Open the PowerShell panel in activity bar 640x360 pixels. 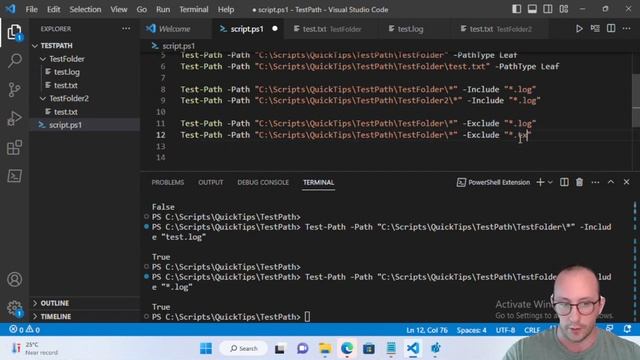(14, 176)
